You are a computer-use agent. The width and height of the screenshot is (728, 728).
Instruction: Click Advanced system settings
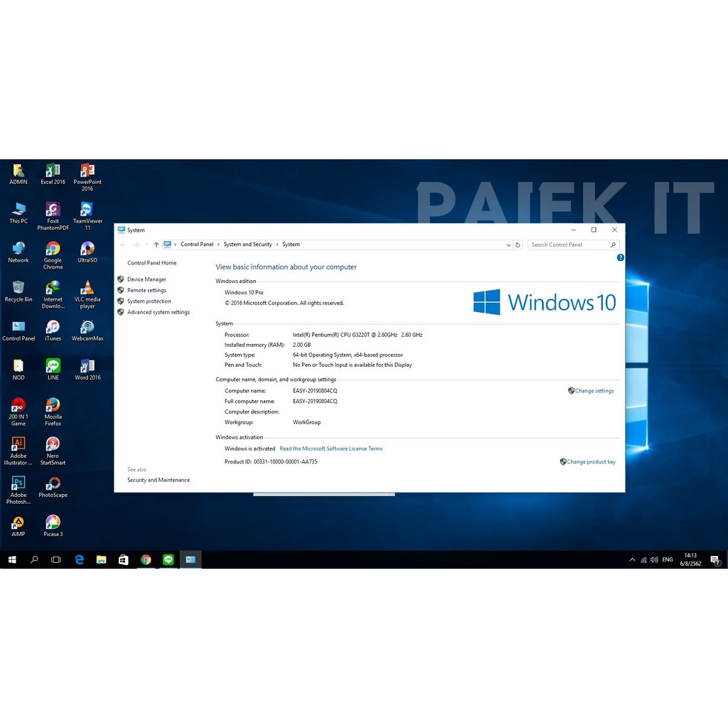(158, 312)
